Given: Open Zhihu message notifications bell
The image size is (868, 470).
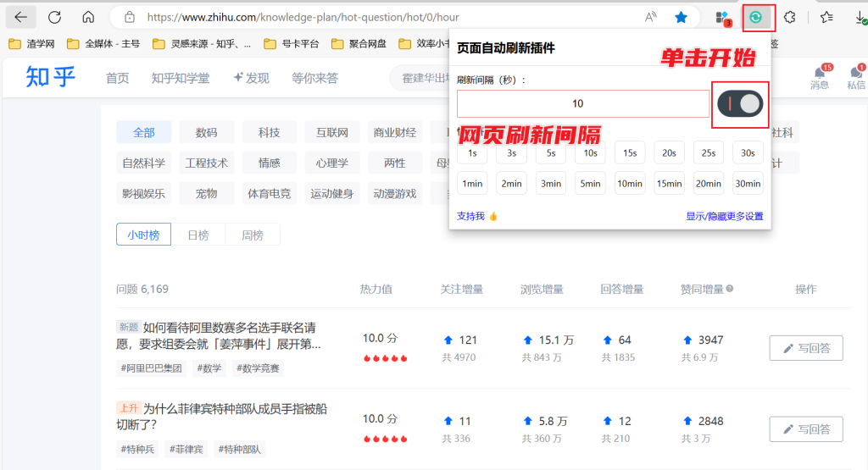Looking at the screenshot, I should (820, 76).
